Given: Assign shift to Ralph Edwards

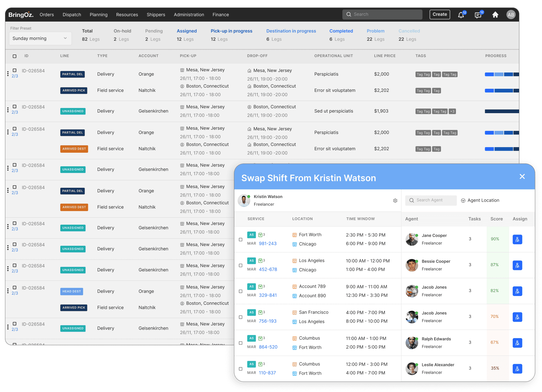Looking at the screenshot, I should [517, 343].
